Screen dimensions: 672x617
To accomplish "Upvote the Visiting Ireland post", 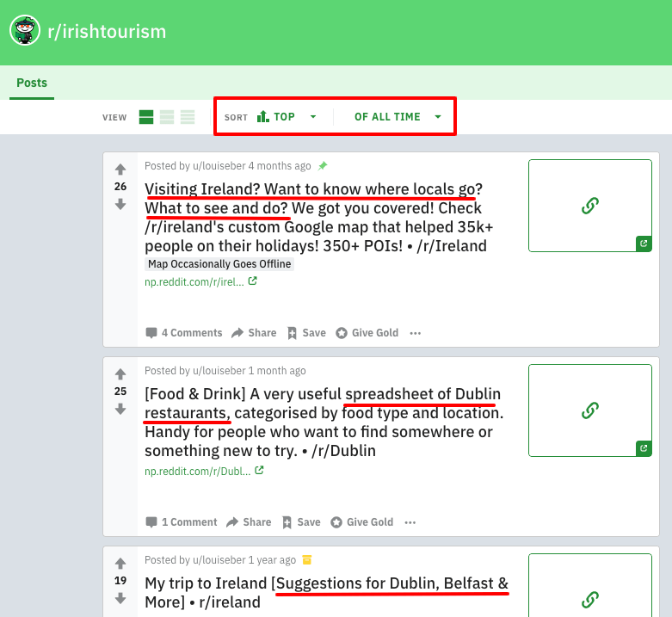I will coord(120,170).
